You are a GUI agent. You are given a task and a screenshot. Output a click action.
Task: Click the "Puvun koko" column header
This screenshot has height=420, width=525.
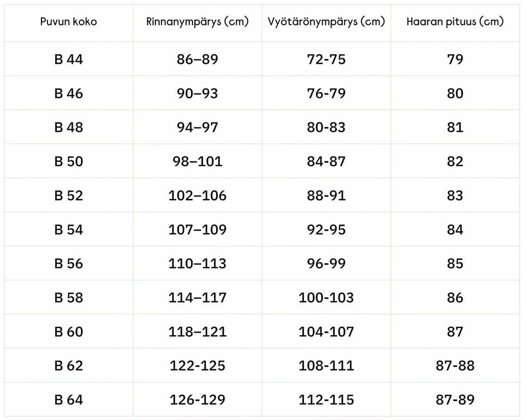coord(68,22)
